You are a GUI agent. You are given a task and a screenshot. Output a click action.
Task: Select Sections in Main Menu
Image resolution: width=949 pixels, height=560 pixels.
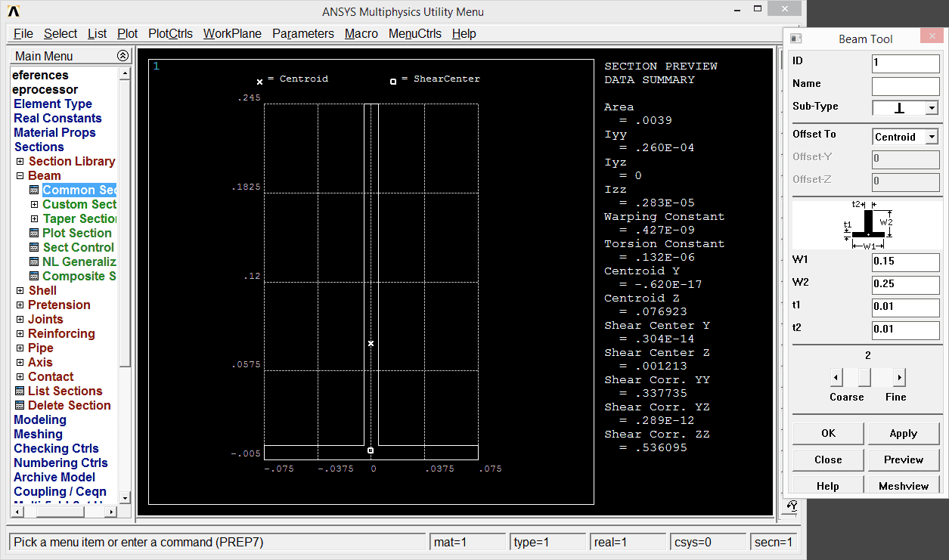(39, 147)
